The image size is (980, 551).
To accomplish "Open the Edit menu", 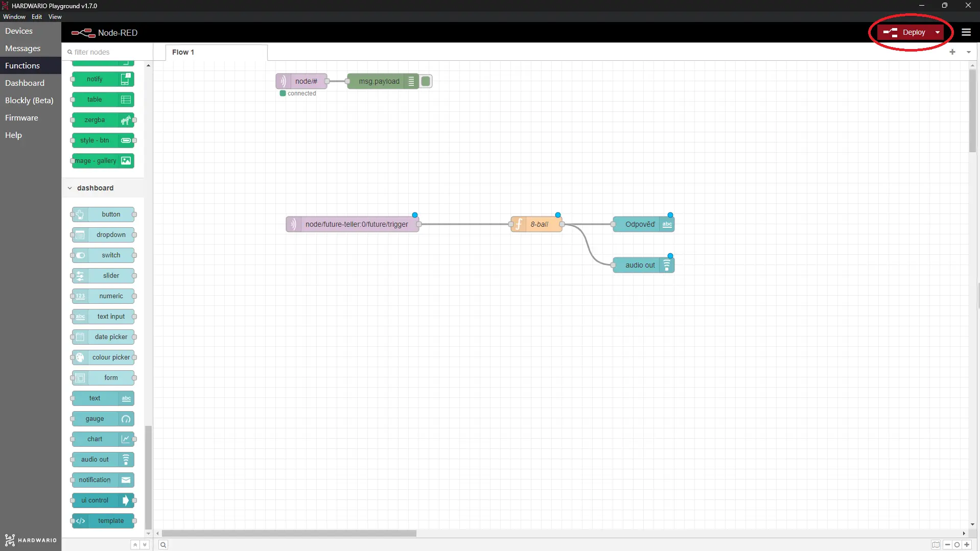I will click(37, 17).
